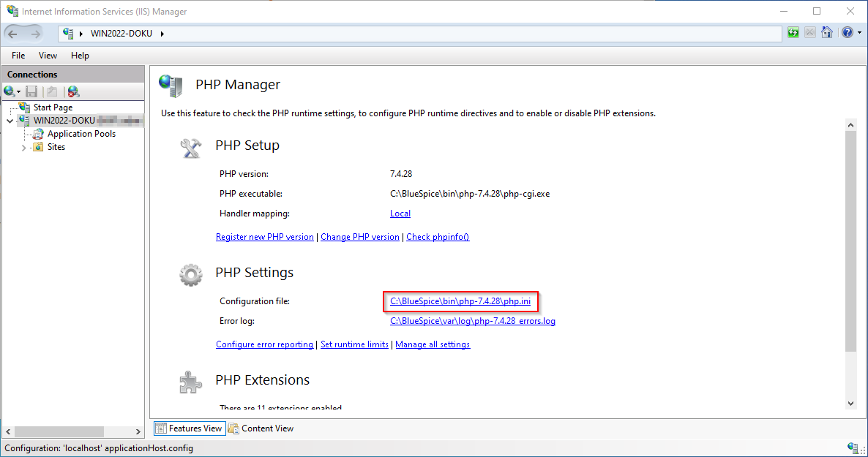Click Configure error reporting link
Screen dimensions: 868x457
(265, 344)
